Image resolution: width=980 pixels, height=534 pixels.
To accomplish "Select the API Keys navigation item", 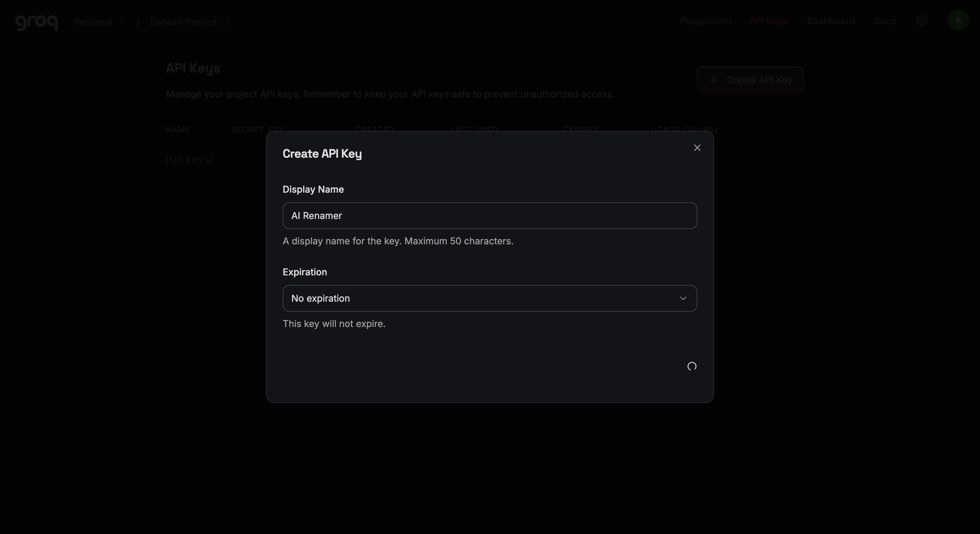I will click(769, 21).
